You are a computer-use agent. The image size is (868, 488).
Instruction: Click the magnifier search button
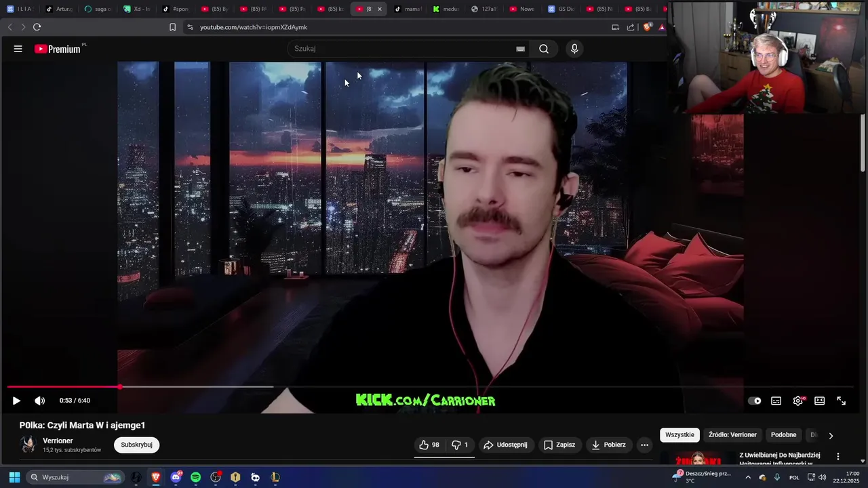click(x=544, y=49)
